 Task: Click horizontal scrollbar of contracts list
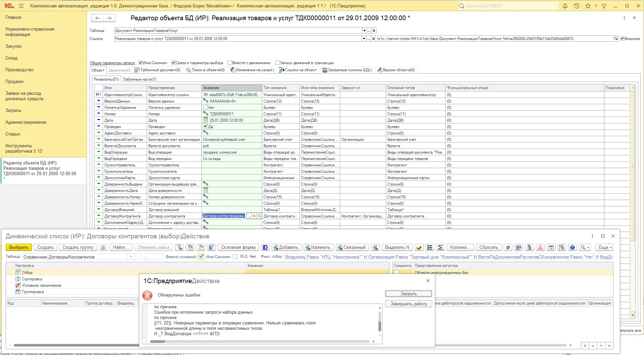coord(290,345)
